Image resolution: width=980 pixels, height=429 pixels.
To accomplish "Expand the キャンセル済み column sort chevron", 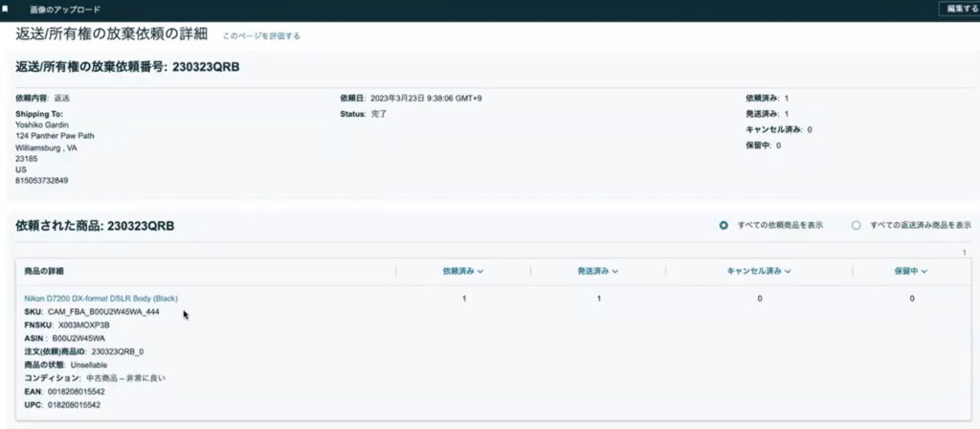I will 788,272.
